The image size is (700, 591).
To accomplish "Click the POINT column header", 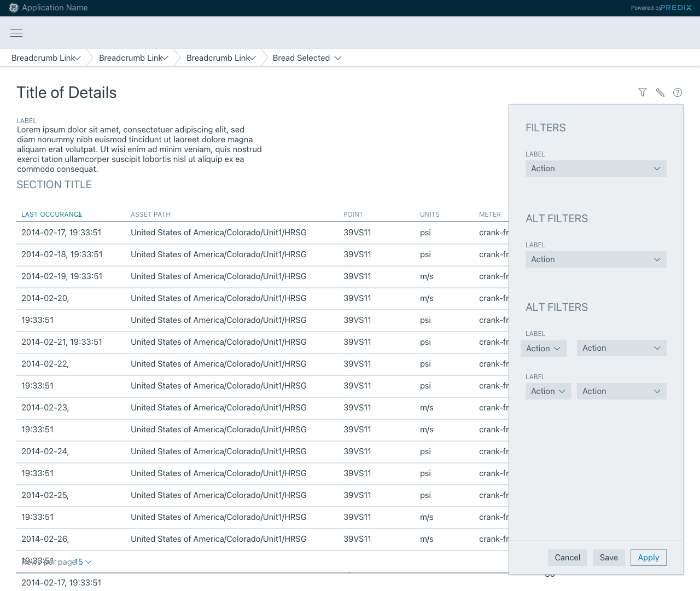I will coord(353,215).
